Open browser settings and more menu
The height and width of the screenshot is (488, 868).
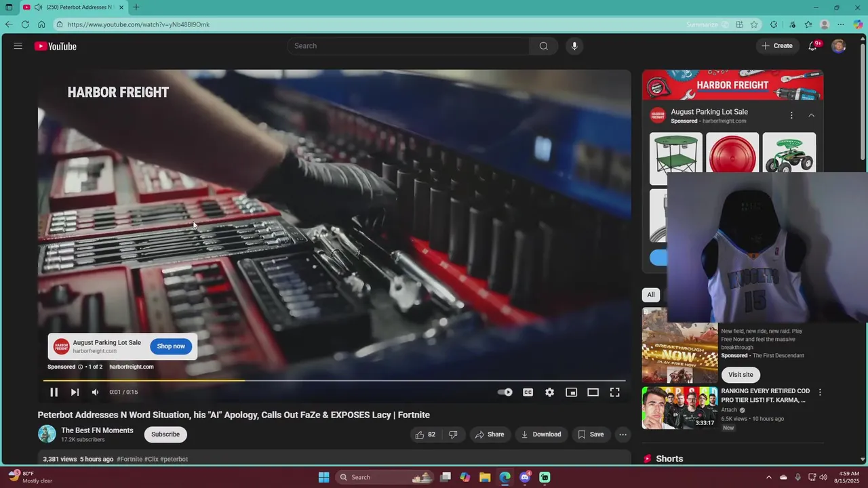coord(841,24)
